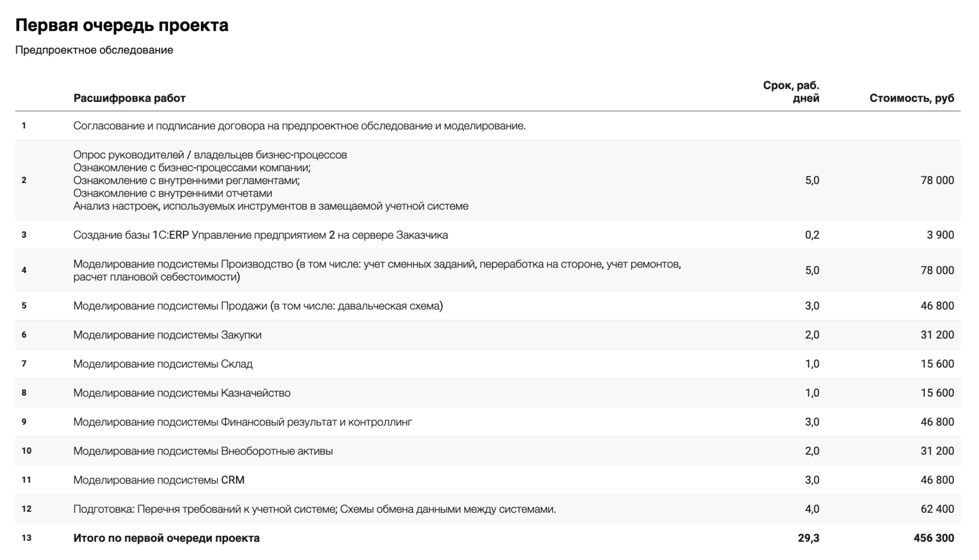This screenshot has height=560, width=979.
Task: Click the "Стоимость, руб" column header
Action: click(x=911, y=98)
